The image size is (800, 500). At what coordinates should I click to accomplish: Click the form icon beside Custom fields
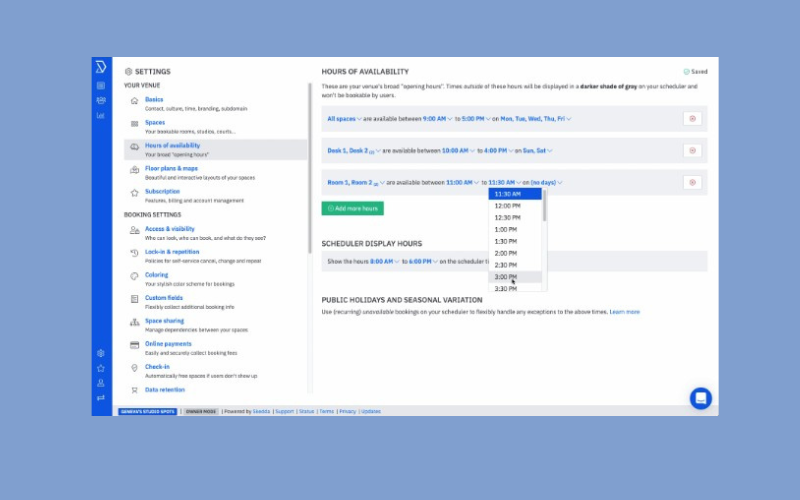click(134, 299)
